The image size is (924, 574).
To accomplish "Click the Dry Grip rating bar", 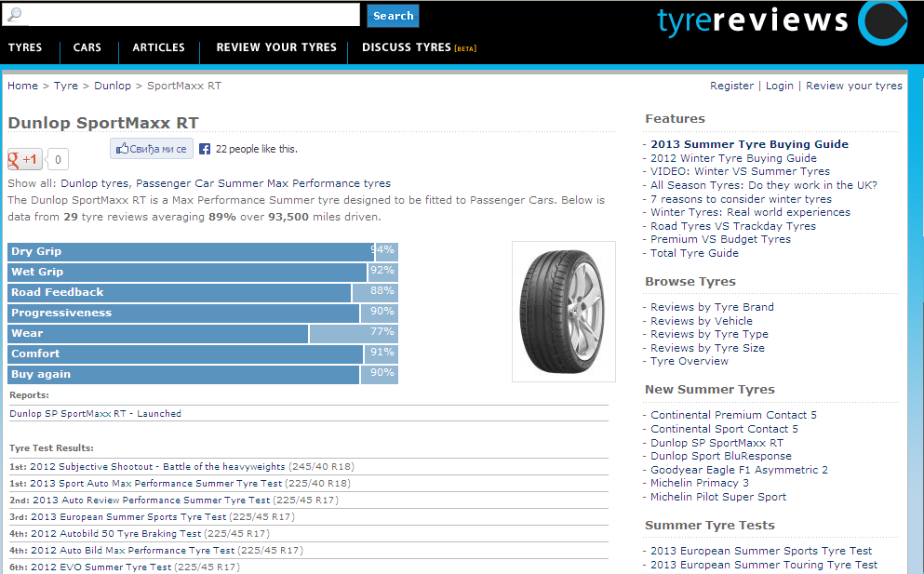I will click(x=203, y=251).
